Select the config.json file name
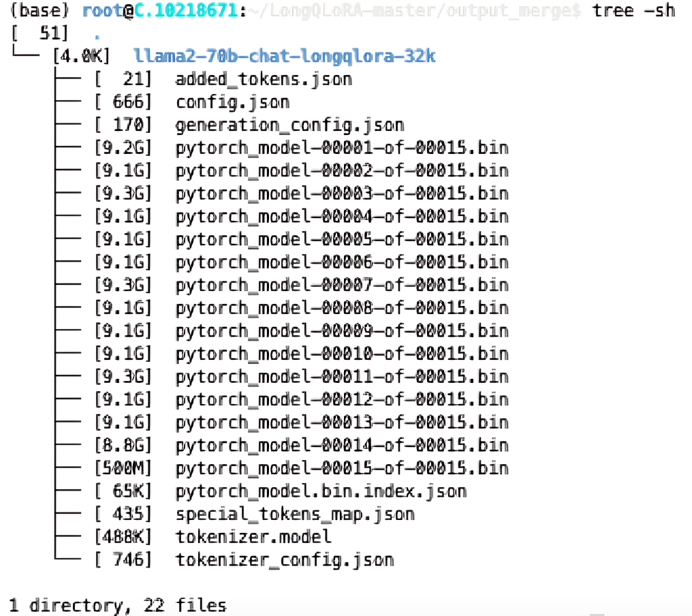The height and width of the screenshot is (616, 692). (x=232, y=102)
